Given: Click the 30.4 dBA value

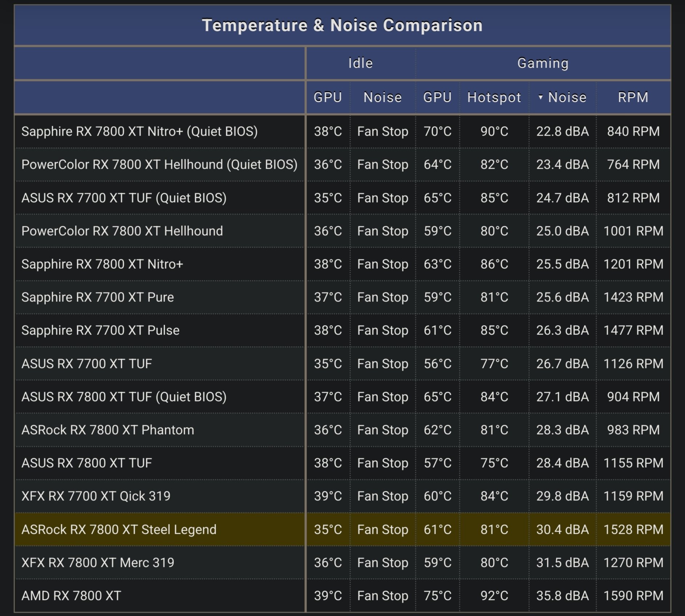Looking at the screenshot, I should (x=562, y=529).
